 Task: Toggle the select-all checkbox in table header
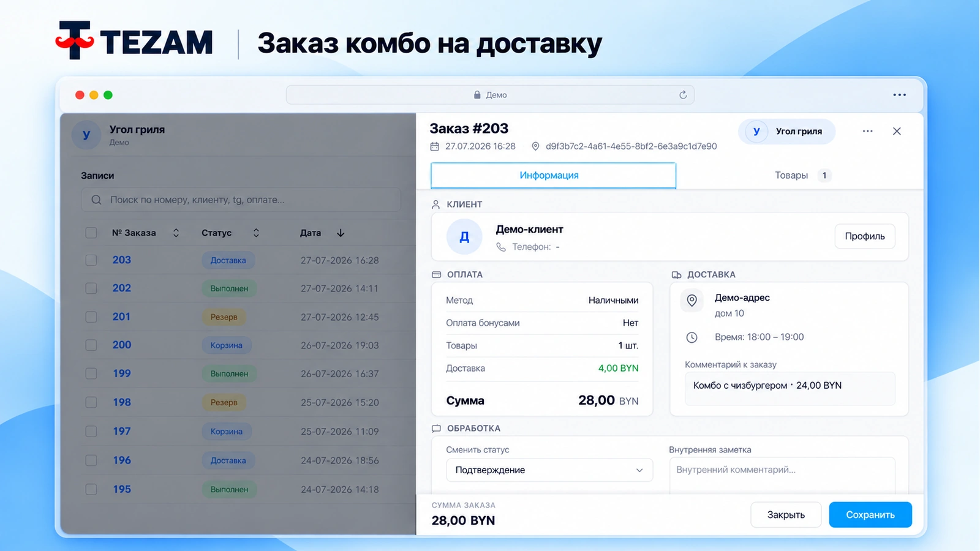91,233
